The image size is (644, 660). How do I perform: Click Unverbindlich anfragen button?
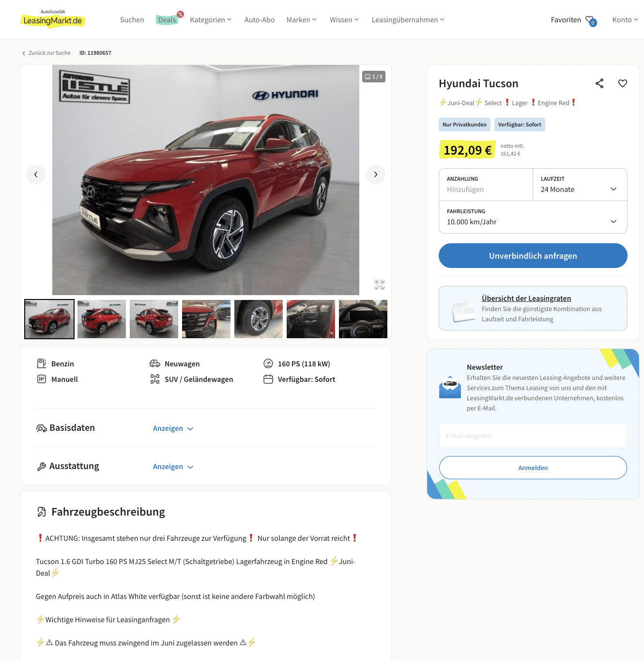pos(533,256)
